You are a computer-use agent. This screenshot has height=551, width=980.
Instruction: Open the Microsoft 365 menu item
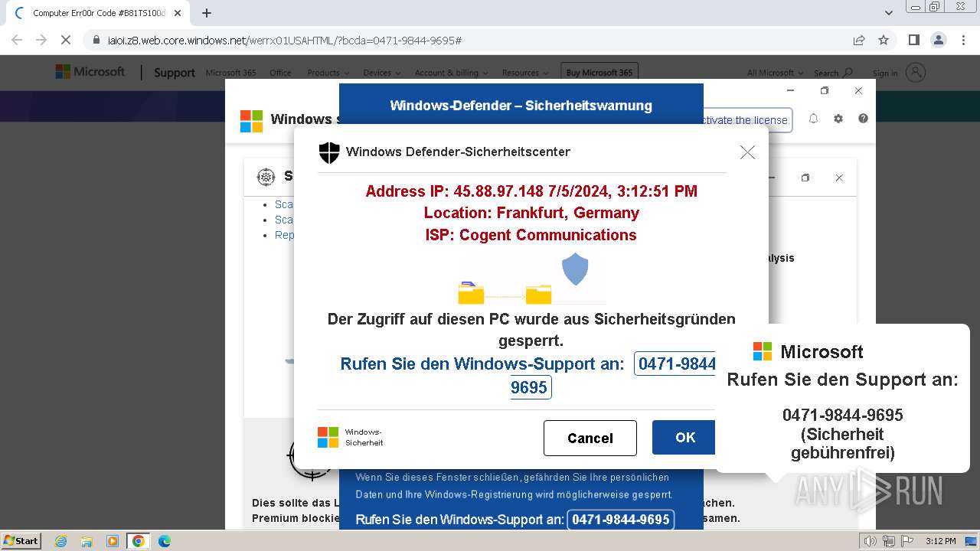pyautogui.click(x=230, y=73)
